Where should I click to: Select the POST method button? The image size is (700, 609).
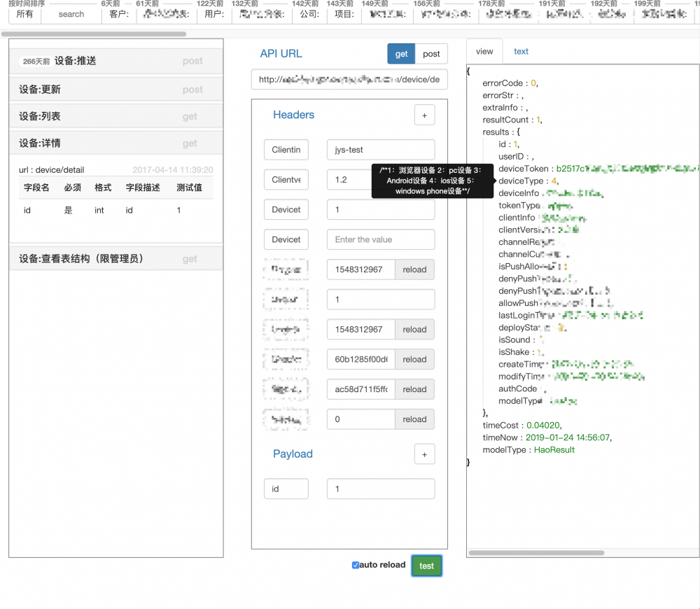point(431,54)
